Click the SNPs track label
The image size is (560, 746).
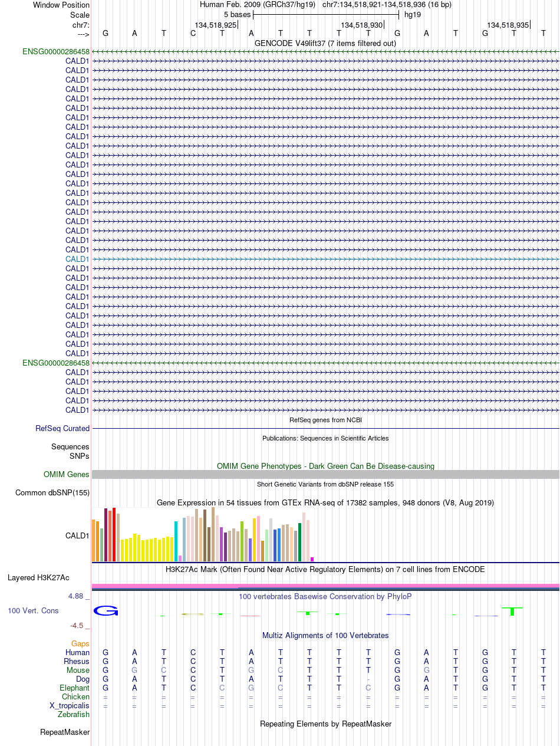coord(80,456)
